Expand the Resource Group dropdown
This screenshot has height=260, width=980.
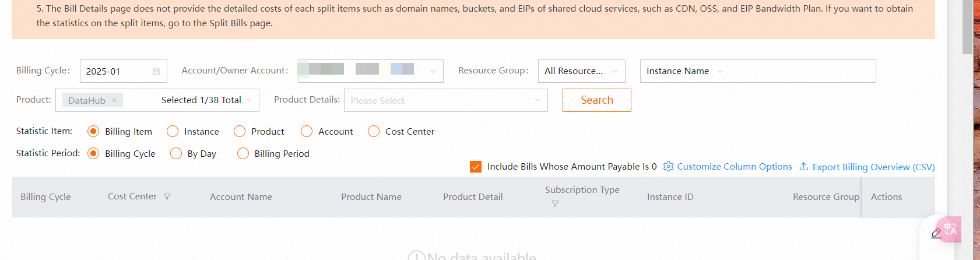pyautogui.click(x=581, y=71)
